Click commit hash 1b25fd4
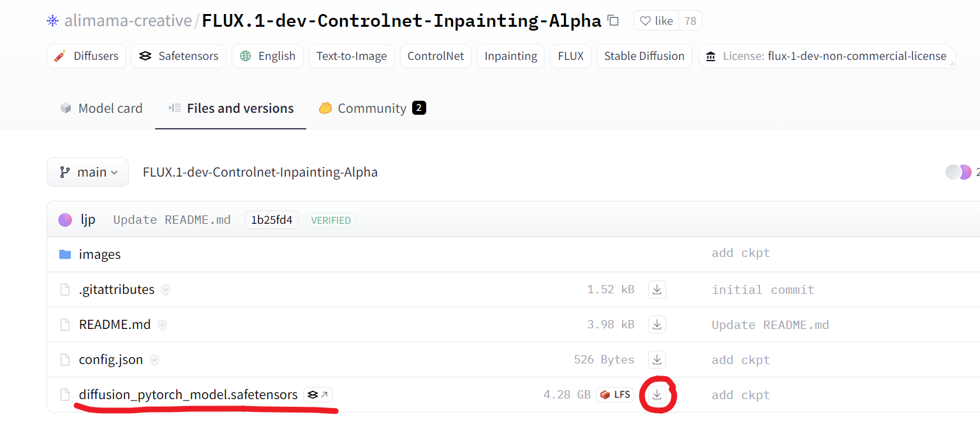The image size is (980, 445). point(271,220)
